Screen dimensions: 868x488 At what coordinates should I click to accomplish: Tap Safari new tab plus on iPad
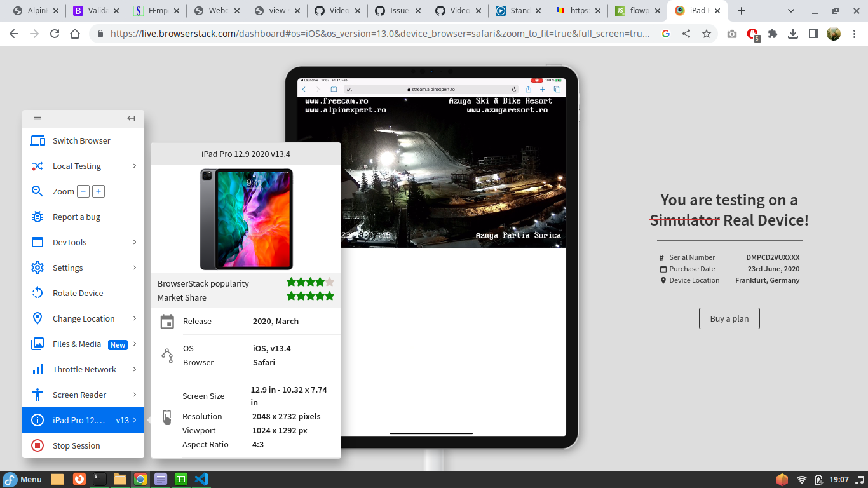[x=543, y=90]
